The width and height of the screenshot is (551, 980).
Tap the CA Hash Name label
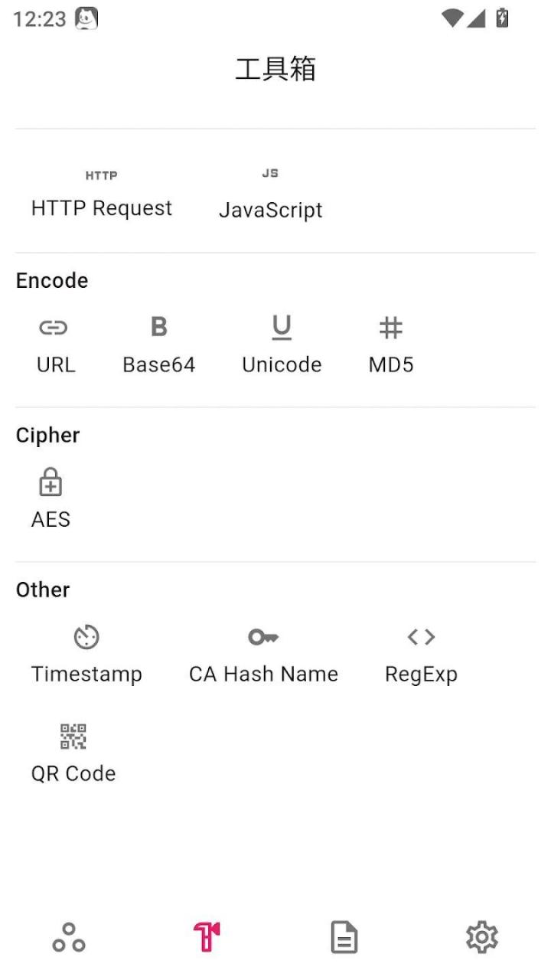(263, 675)
